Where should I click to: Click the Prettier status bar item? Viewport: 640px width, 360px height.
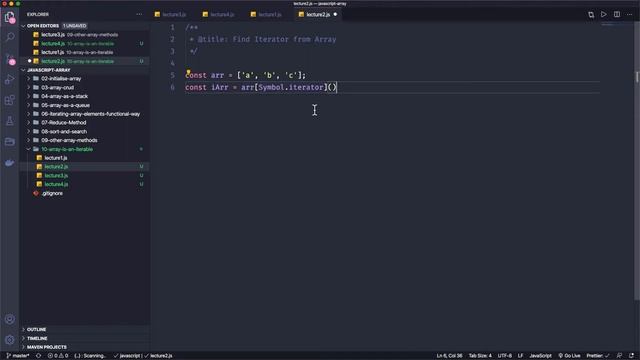point(598,356)
